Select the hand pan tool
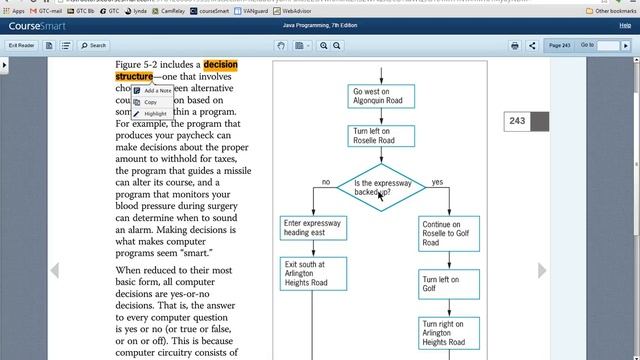The image size is (640, 360). click(x=281, y=46)
